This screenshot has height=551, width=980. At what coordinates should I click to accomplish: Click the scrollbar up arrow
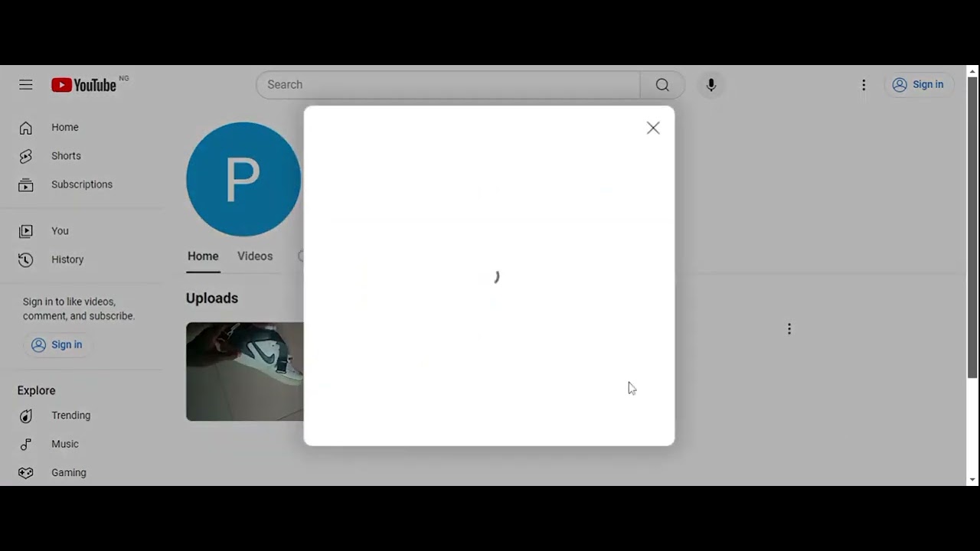973,71
